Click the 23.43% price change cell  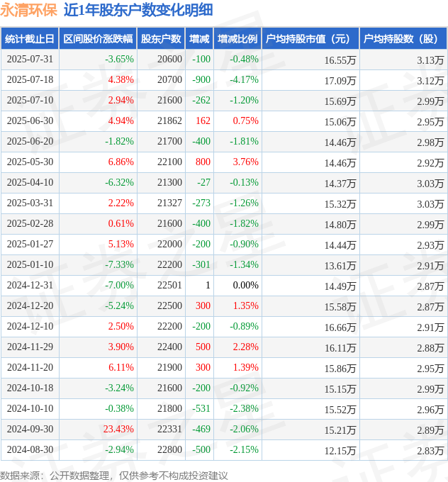118,430
